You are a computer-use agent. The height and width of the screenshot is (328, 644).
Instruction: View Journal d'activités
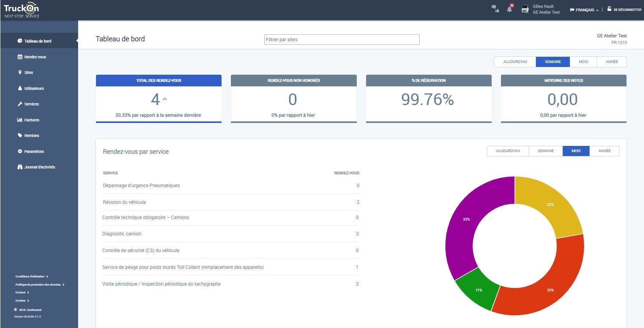pyautogui.click(x=39, y=167)
